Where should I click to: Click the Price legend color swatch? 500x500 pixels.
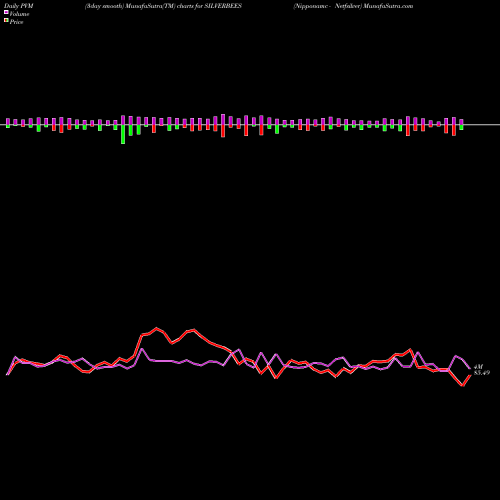point(6,21)
